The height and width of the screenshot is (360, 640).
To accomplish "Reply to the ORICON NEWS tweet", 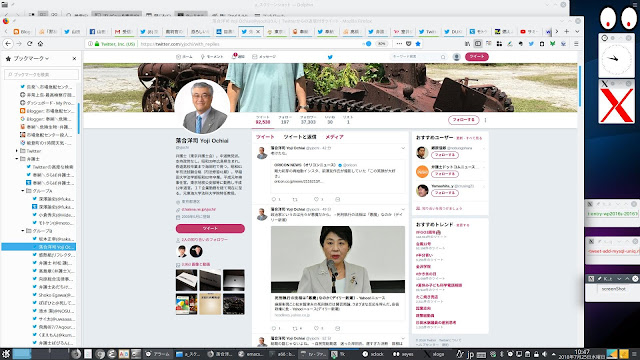I will click(274, 199).
